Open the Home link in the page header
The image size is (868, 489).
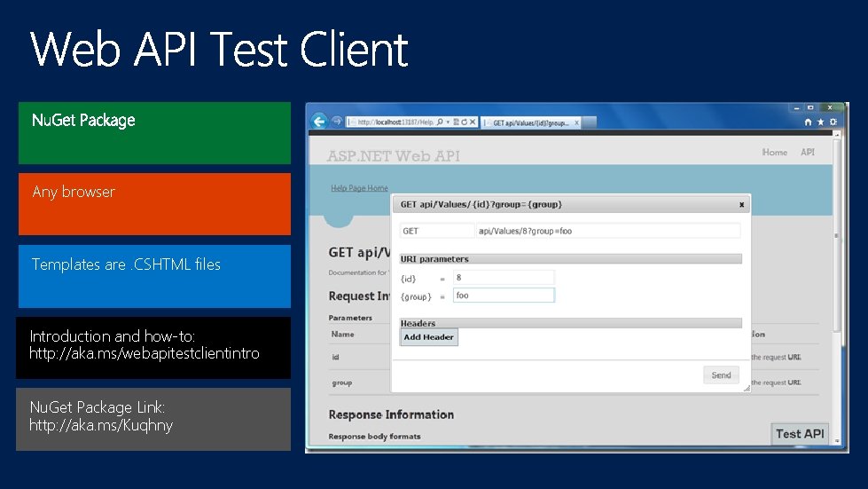[x=774, y=152]
